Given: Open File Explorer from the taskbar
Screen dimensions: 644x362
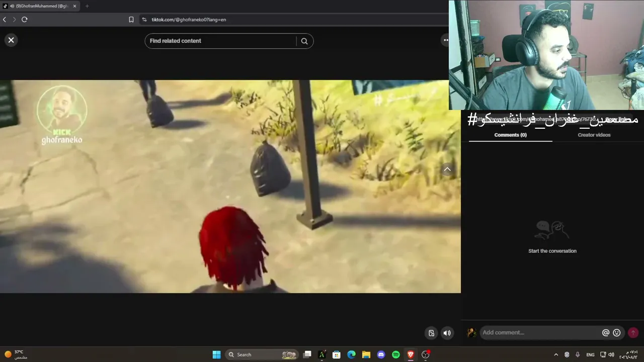Looking at the screenshot, I should 366,354.
